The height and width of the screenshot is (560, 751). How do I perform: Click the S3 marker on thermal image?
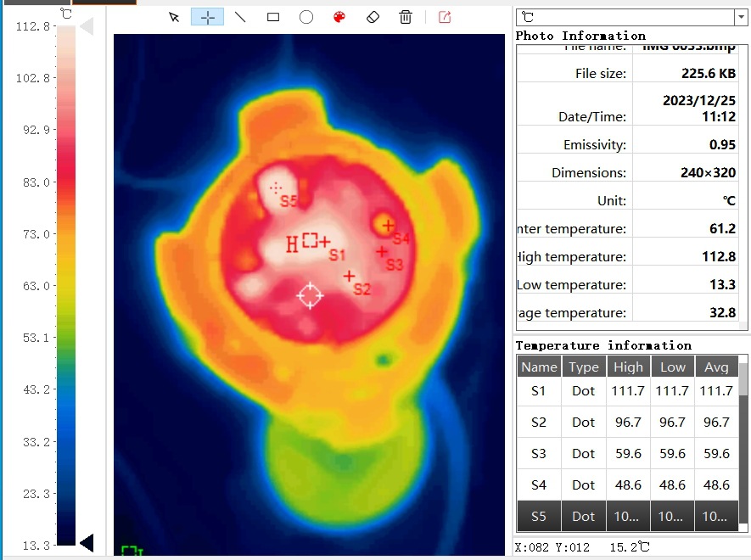(x=382, y=251)
